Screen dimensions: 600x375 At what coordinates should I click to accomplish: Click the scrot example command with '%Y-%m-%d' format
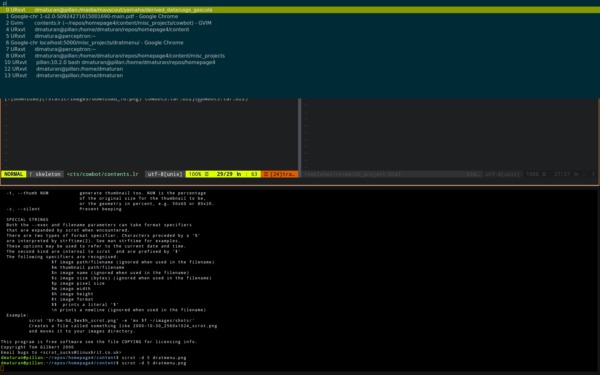click(x=112, y=321)
